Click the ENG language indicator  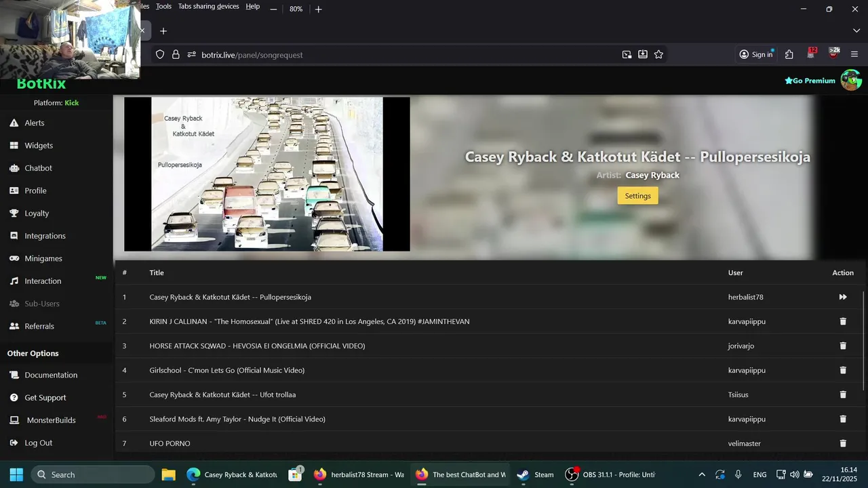[759, 474]
